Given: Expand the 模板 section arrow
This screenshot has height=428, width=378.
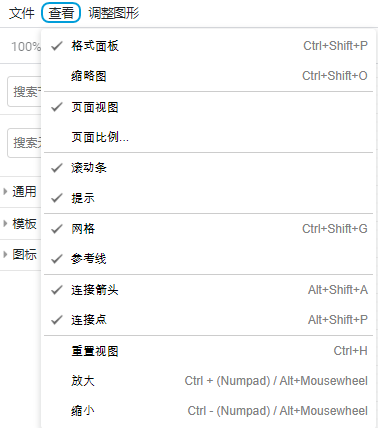Looking at the screenshot, I should pyautogui.click(x=20, y=223).
